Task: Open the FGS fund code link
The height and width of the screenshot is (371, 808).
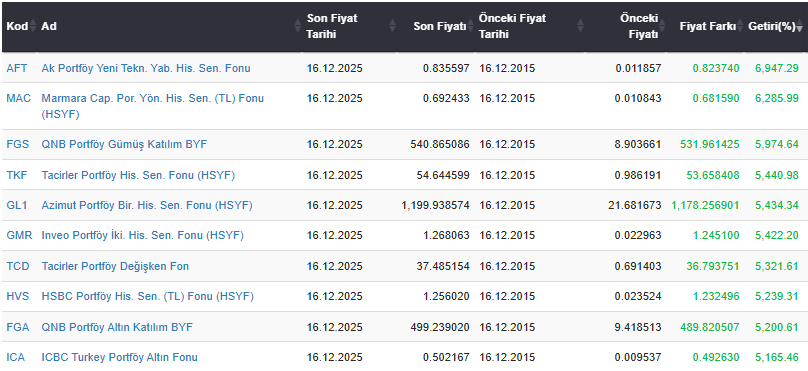Action: (x=18, y=144)
